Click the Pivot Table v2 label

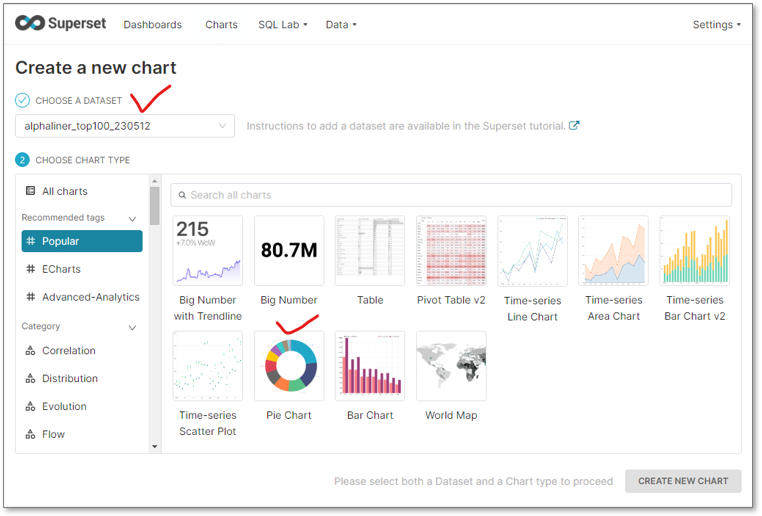[451, 300]
